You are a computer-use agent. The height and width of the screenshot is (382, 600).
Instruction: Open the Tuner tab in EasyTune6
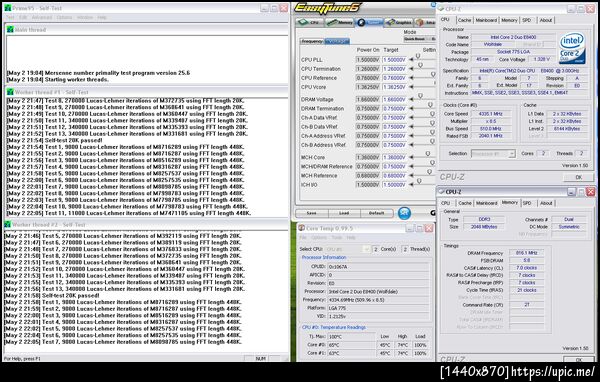pyautogui.click(x=369, y=23)
